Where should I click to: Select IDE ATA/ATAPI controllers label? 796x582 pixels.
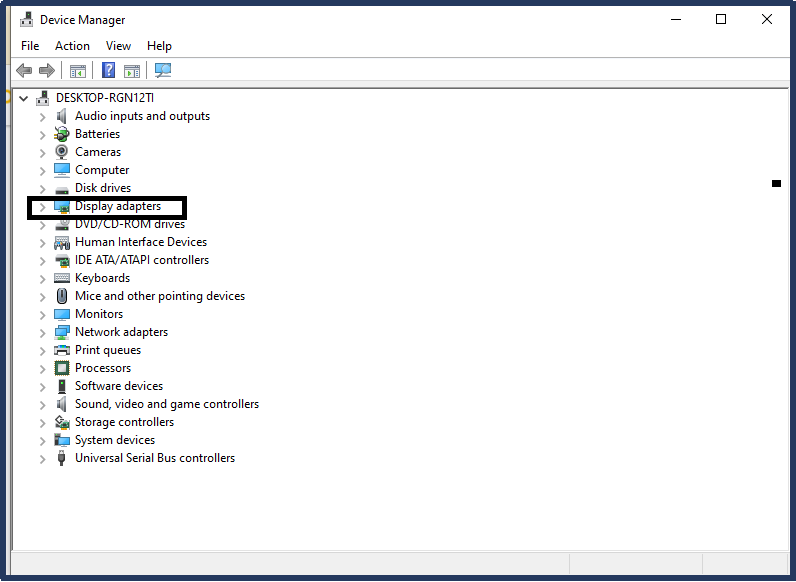click(142, 260)
